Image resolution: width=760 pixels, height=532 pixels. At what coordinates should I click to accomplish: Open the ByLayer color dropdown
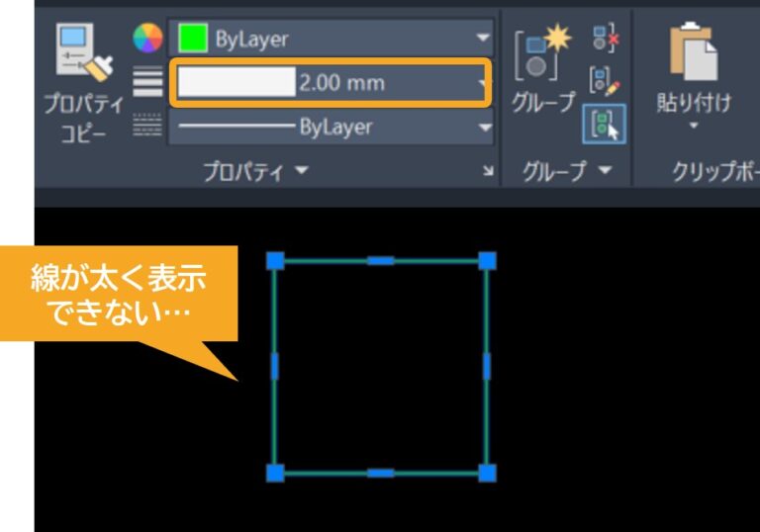pyautogui.click(x=483, y=39)
